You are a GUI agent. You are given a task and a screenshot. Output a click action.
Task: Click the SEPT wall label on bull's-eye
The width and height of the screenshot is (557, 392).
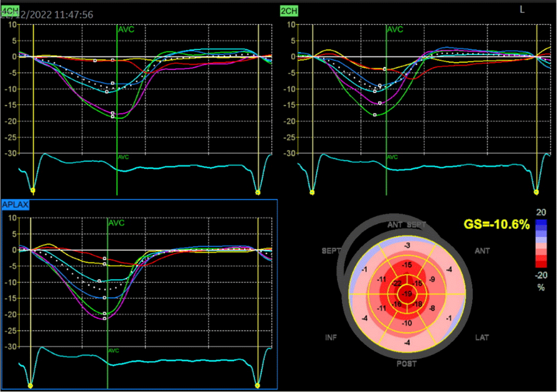click(x=331, y=251)
